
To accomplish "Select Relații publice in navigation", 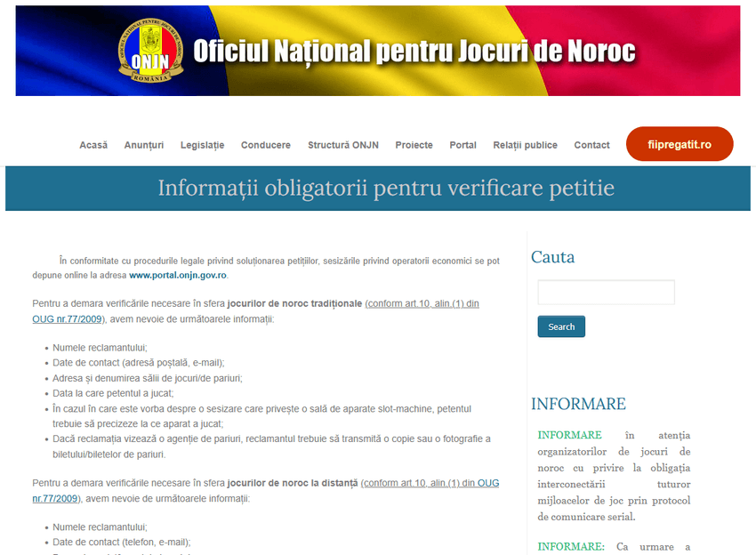I will pos(525,145).
